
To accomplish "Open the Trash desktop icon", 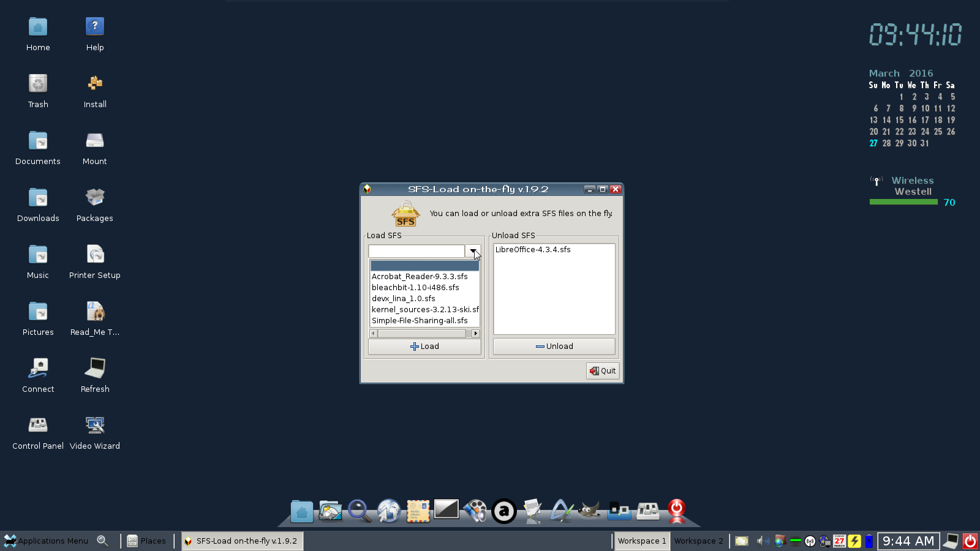I will click(38, 91).
